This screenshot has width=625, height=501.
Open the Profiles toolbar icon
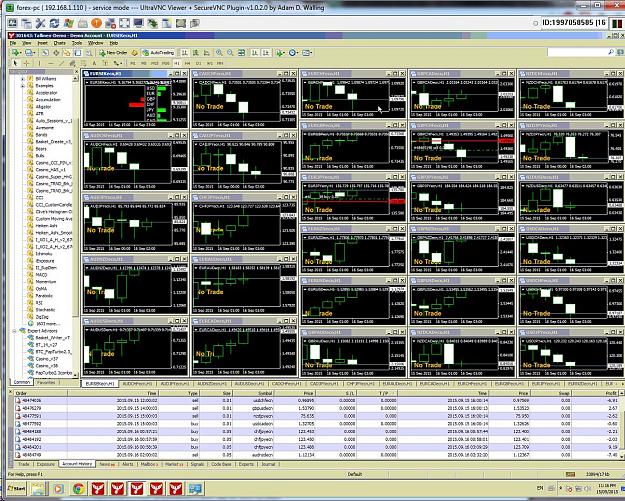28,53
